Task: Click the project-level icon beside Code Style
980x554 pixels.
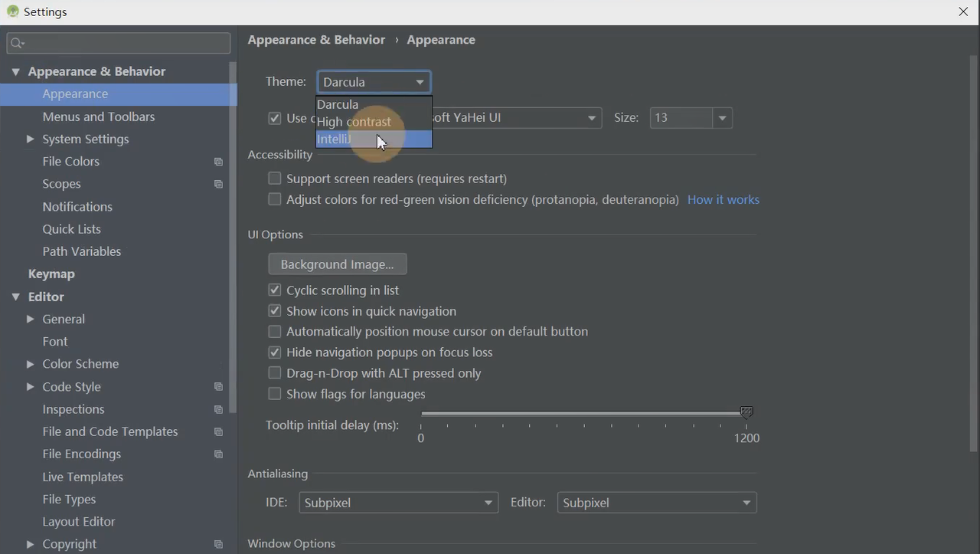Action: tap(218, 387)
